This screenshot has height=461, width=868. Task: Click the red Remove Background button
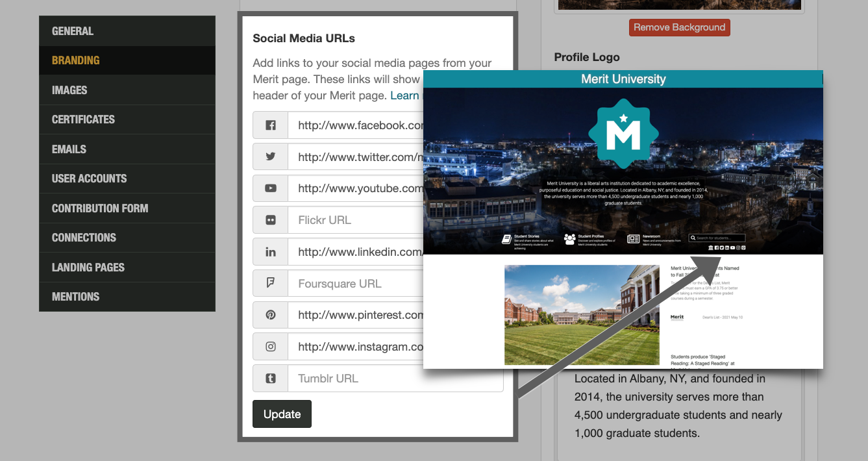coord(679,27)
